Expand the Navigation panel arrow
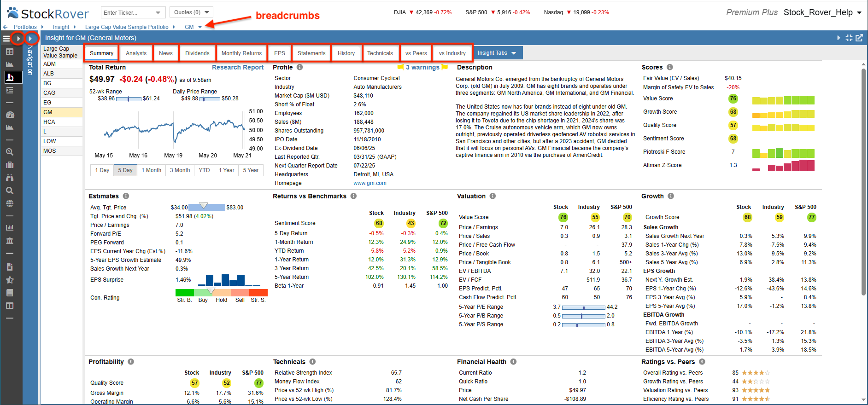The image size is (868, 405). click(30, 39)
